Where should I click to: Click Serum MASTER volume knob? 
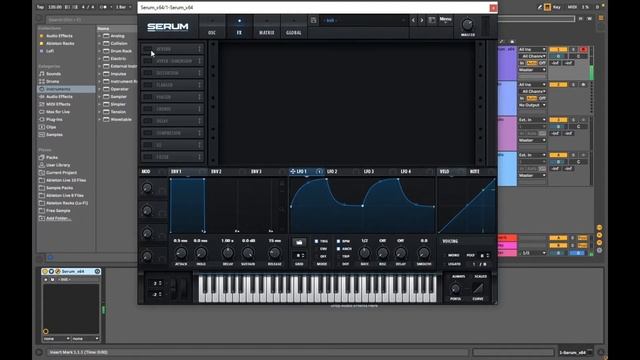point(467,25)
